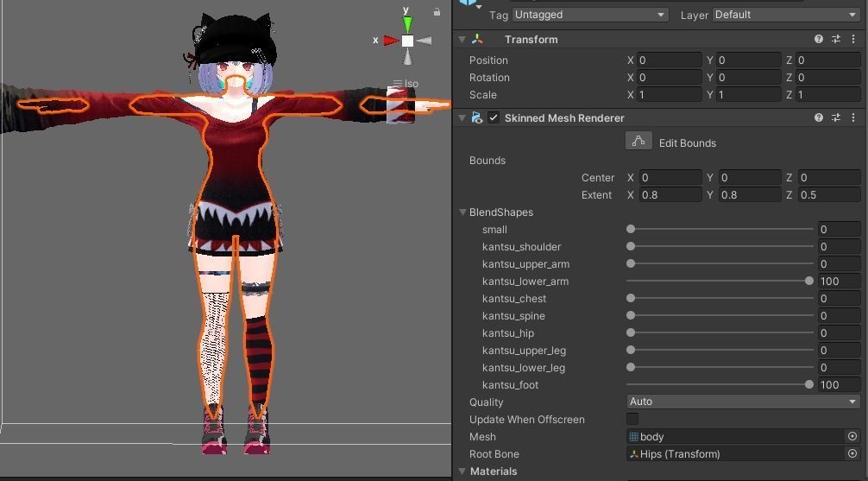
Task: Adjust the kantsu_upper_leg blendshape slider
Action: 720,350
